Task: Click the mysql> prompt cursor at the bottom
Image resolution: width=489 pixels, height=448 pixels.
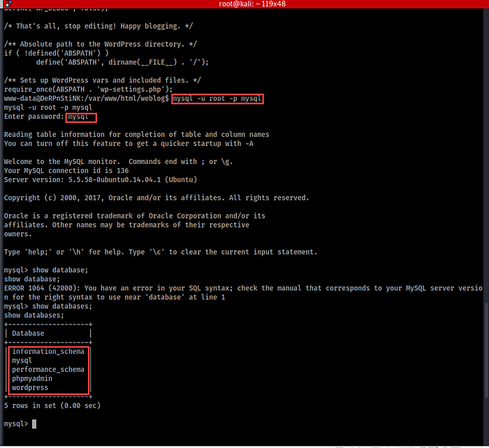Action: [x=34, y=424]
